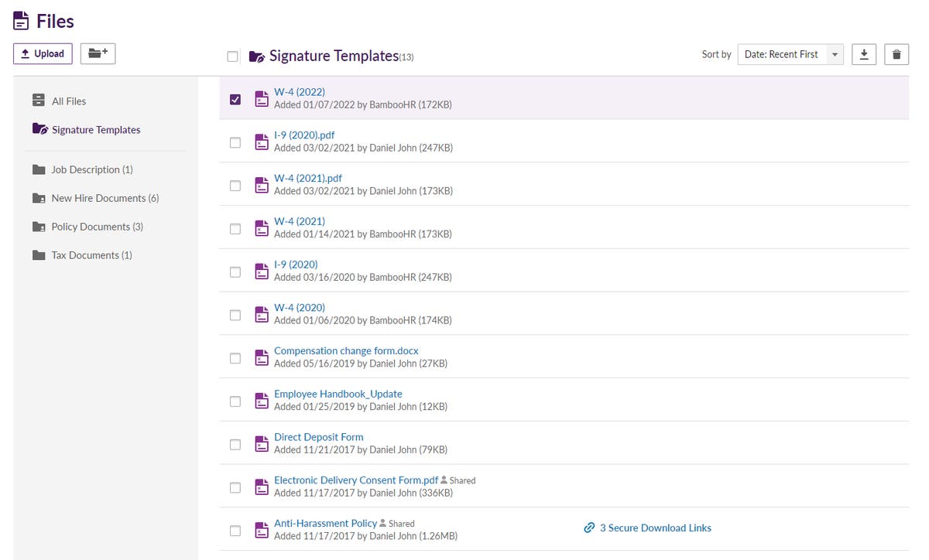
Task: Check the Anti-Harassment Policy checkbox
Action: pos(235,531)
